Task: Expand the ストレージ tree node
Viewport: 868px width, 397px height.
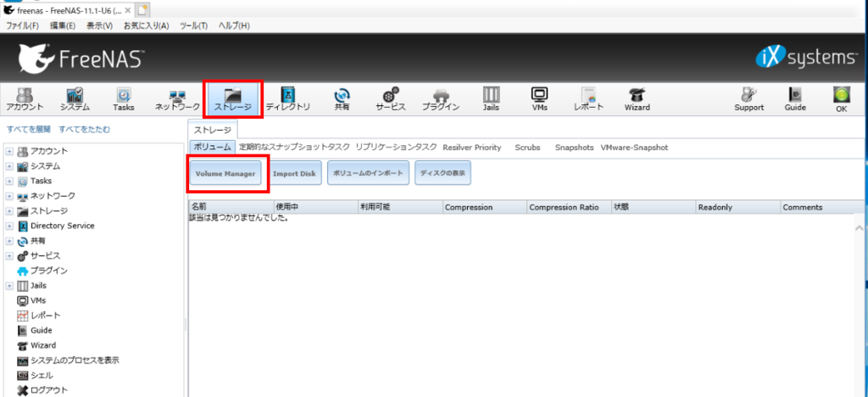Action: (x=9, y=211)
